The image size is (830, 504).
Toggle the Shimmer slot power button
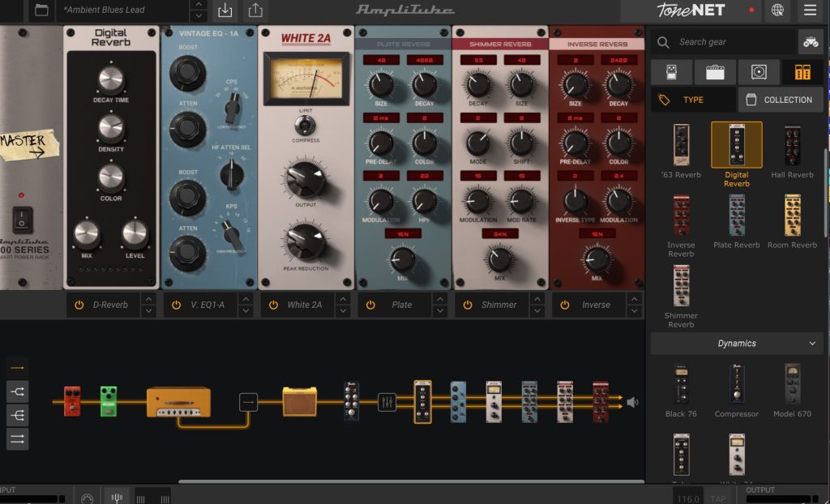point(468,305)
